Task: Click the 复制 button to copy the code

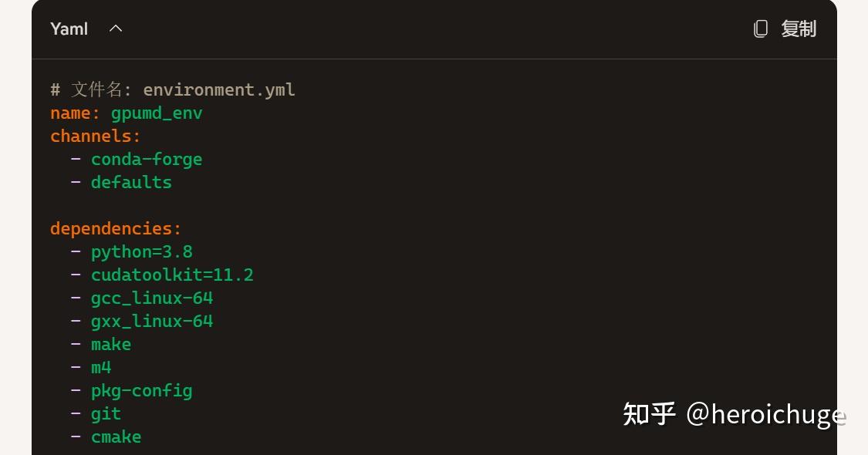Action: pos(799,29)
